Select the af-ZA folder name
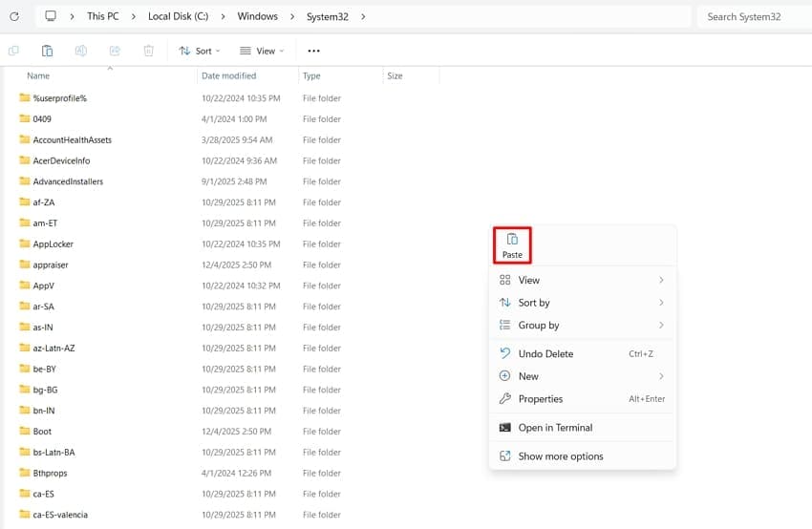The width and height of the screenshot is (812, 529). pos(44,201)
